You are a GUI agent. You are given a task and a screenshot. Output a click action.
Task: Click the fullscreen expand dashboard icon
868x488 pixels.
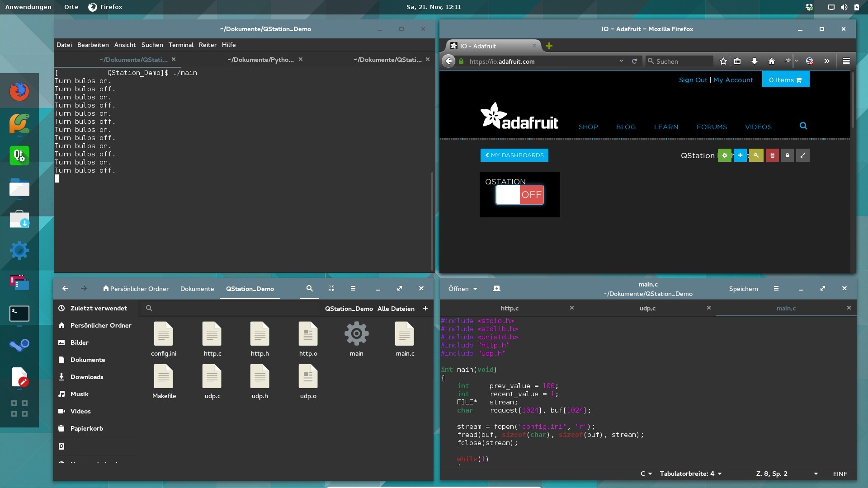(803, 155)
